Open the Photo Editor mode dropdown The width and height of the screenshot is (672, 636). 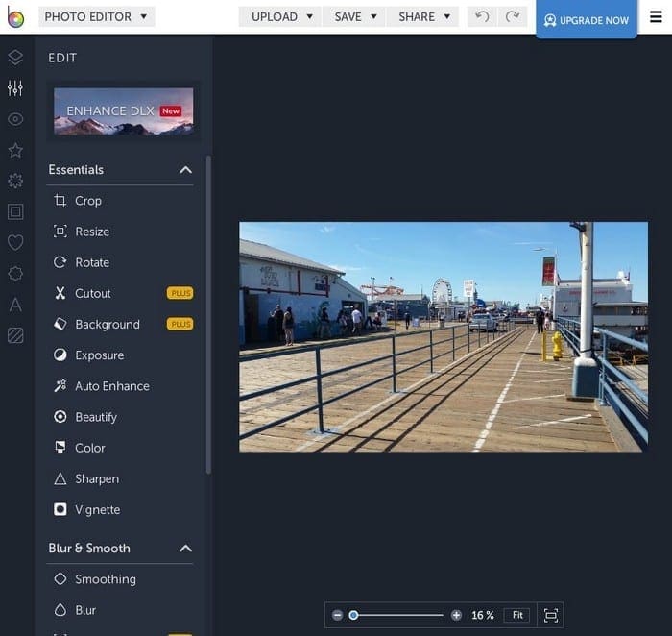pos(96,16)
